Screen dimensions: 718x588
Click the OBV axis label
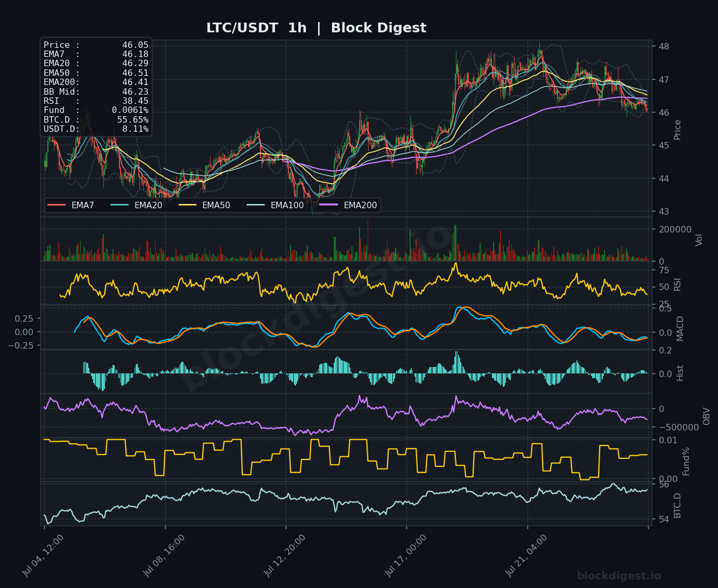[x=707, y=416]
